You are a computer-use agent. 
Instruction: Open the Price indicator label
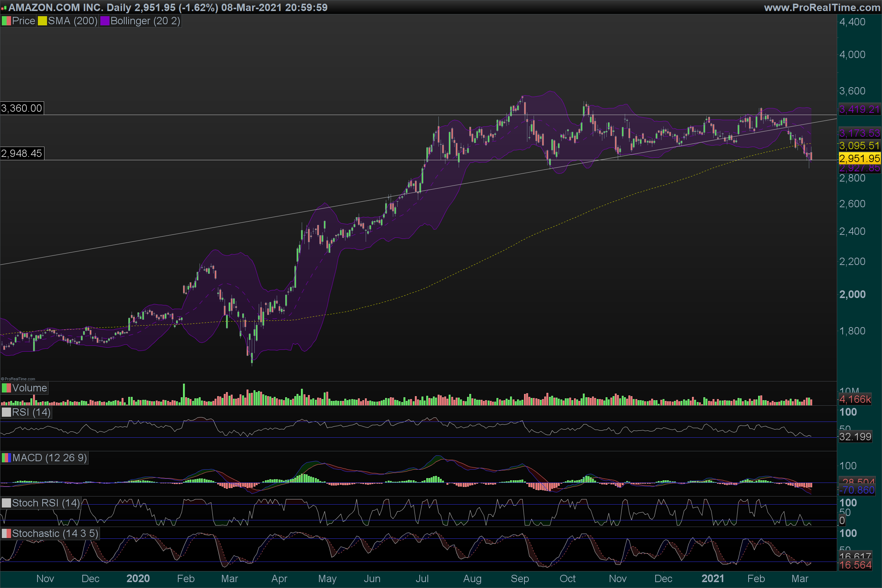click(23, 21)
